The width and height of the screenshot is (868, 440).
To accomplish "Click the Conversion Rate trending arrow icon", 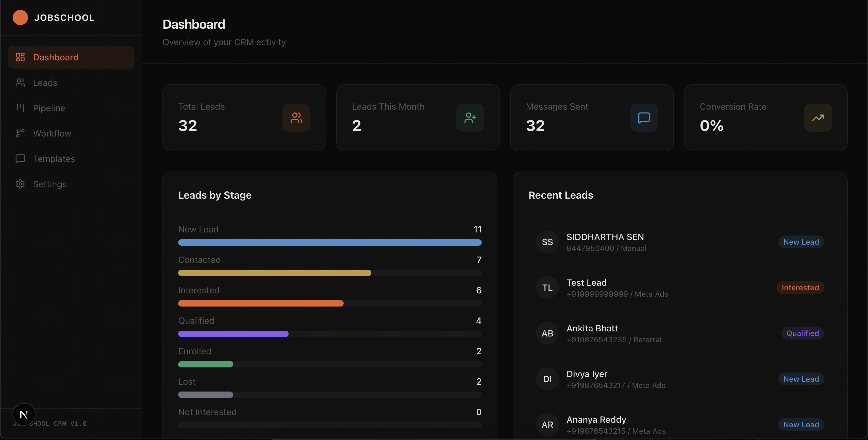I will (818, 117).
